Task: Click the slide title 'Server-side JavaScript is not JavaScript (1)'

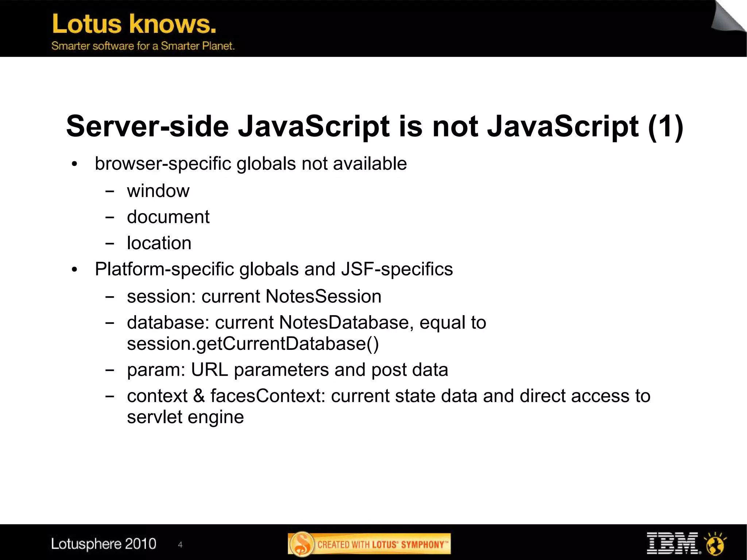Action: 375,126
